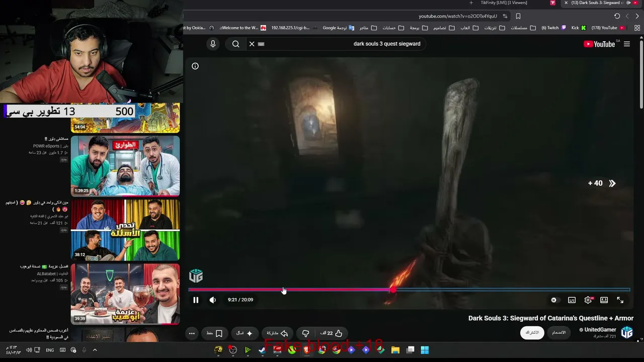Expand the تنزيلات bookmarks folder
Viewport: 644px width, 362px height.
click(x=494, y=28)
